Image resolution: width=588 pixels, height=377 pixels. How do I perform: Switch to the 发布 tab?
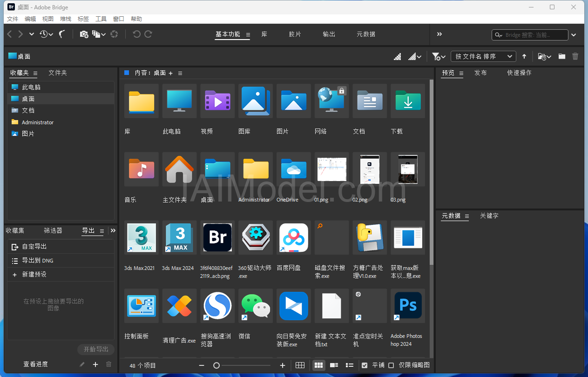tap(481, 73)
